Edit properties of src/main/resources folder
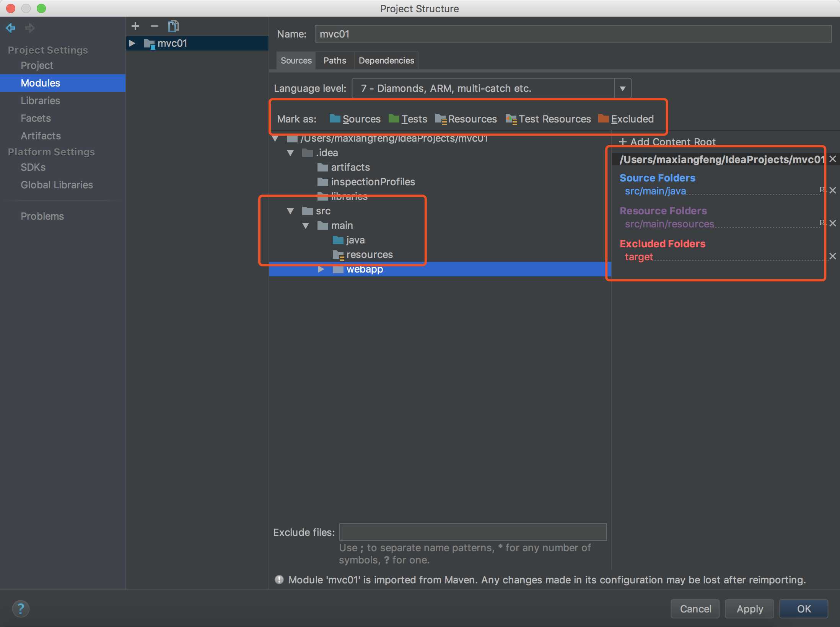The height and width of the screenshot is (627, 840). coord(822,222)
